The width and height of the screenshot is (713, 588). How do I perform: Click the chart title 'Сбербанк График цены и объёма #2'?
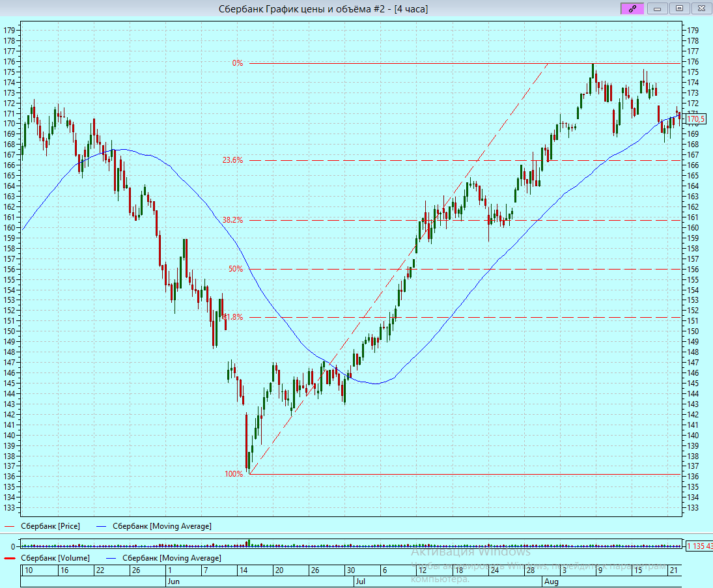tap(302, 9)
